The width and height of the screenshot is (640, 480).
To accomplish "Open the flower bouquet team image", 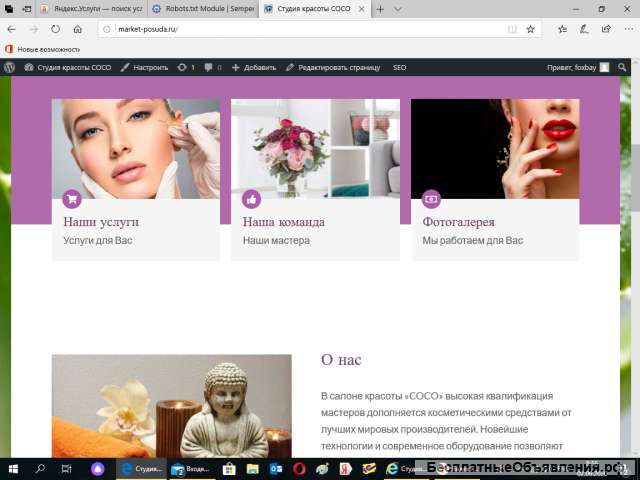I will [x=316, y=149].
